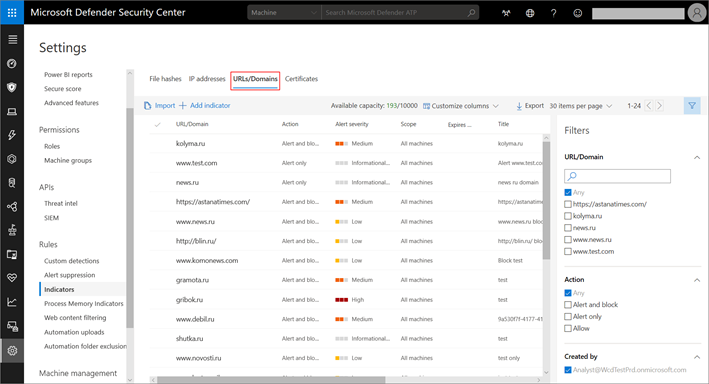
Task: Check the kolyma.ru filter checkbox
Action: pyautogui.click(x=568, y=216)
